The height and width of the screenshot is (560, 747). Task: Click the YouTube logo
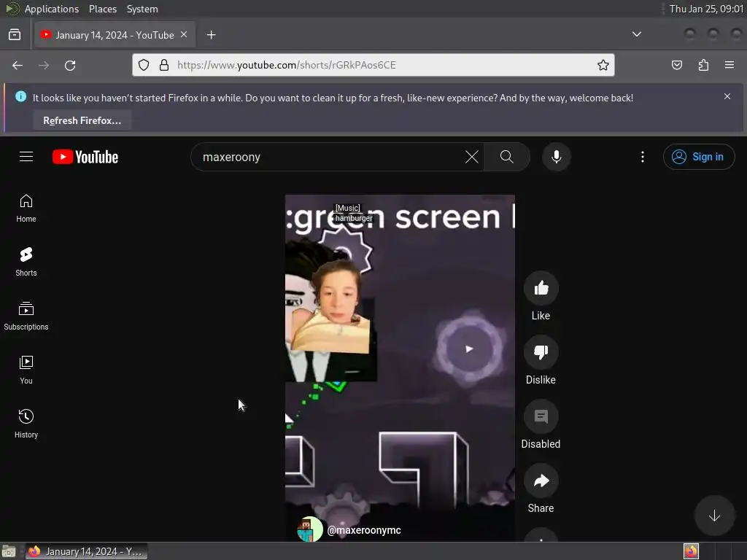[x=85, y=157]
